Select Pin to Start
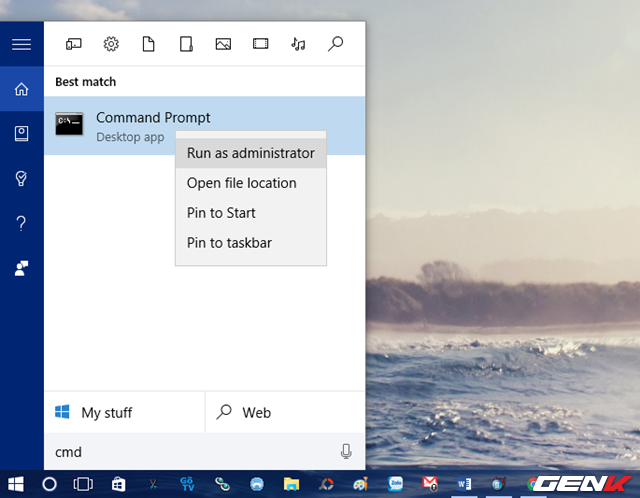Screen dimensions: 640x498 [251, 213]
